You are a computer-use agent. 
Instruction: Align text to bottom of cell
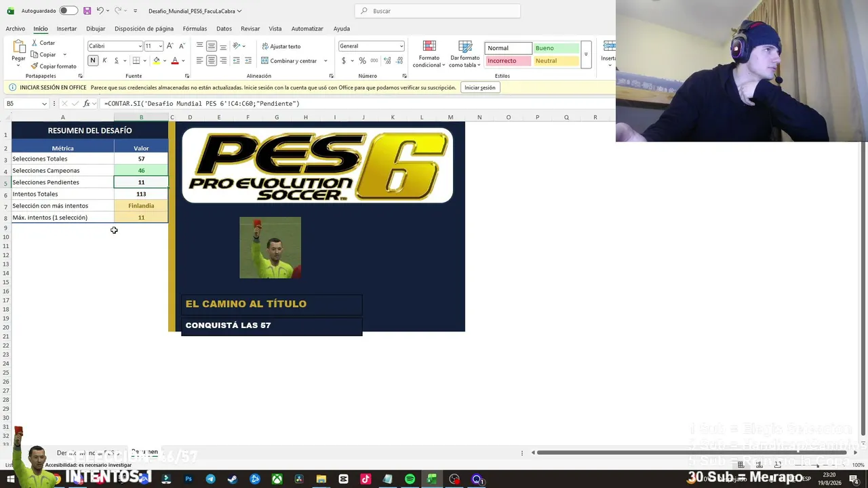[x=223, y=46]
